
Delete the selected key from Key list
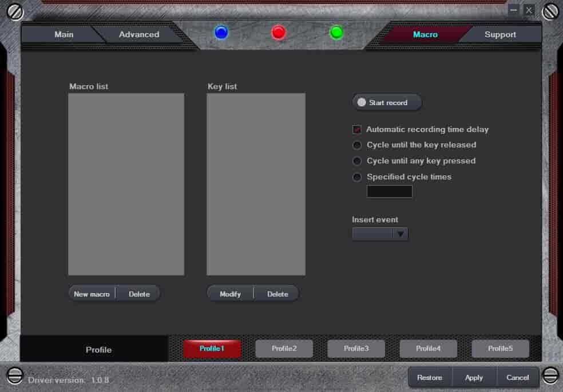coord(277,294)
